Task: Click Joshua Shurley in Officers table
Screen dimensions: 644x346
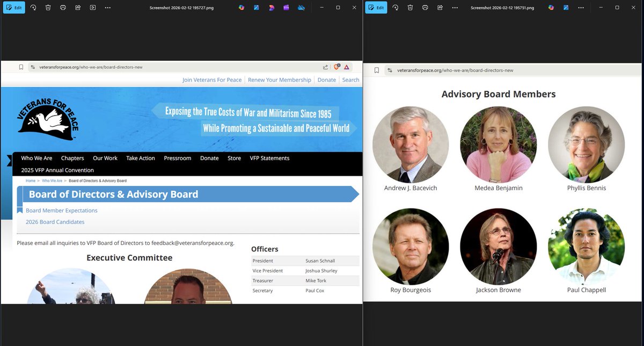Action: (x=321, y=271)
